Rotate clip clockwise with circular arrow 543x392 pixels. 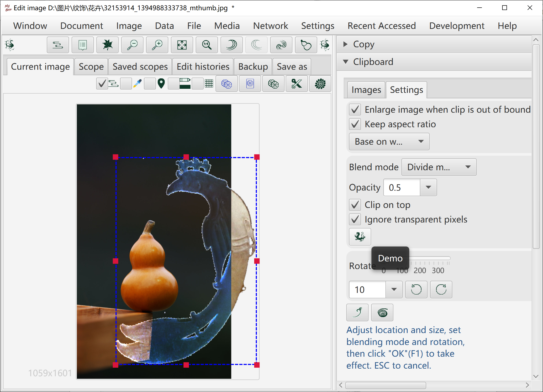[x=441, y=290]
